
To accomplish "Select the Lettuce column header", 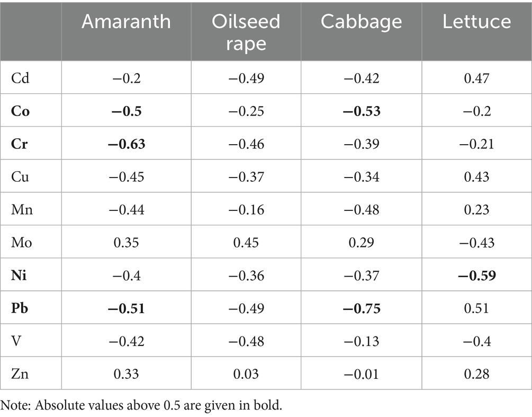I will pos(477,21).
